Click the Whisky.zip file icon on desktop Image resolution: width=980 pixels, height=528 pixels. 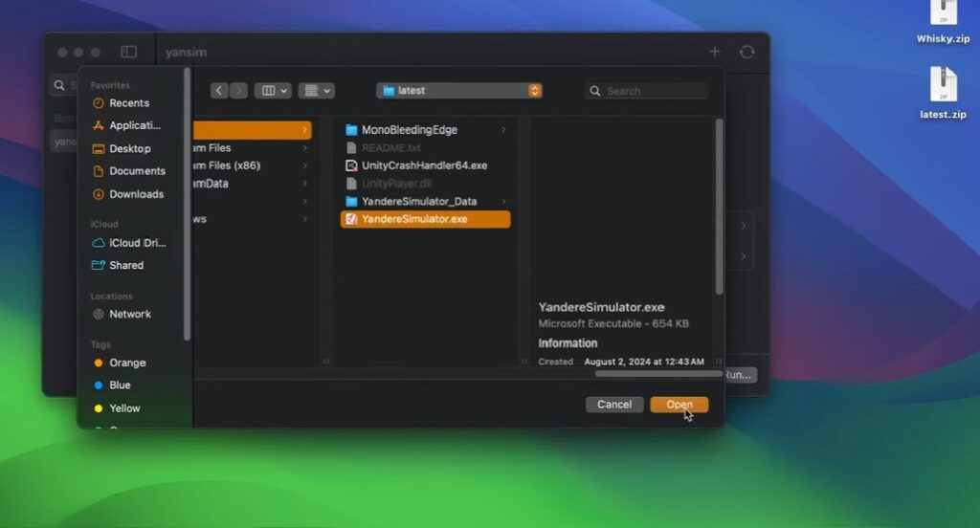click(943, 11)
